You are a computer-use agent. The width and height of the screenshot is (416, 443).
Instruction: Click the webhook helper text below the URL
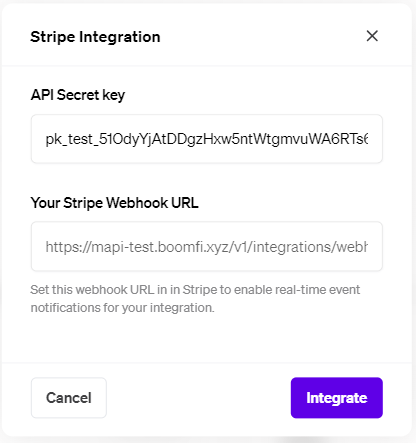click(x=195, y=299)
